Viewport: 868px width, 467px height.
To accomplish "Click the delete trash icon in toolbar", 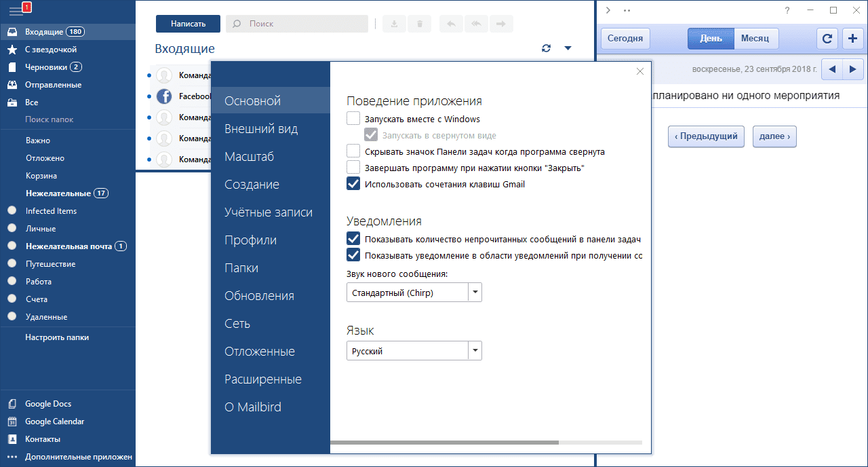I will tap(420, 24).
